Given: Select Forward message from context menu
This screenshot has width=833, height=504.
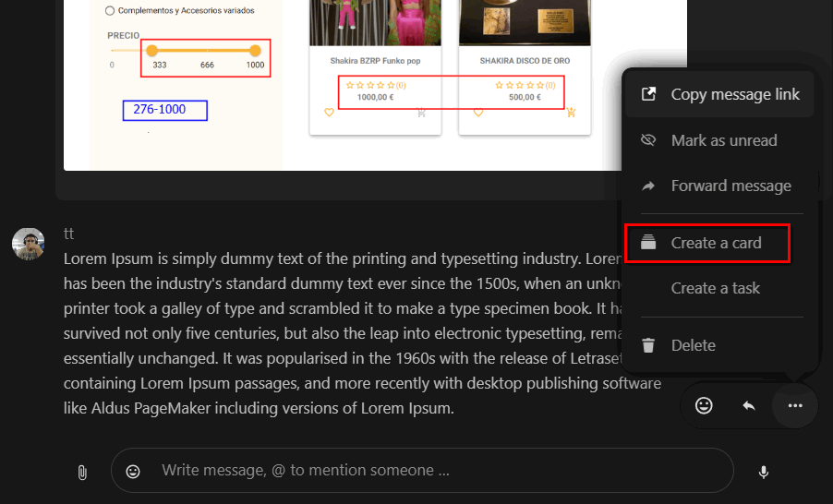Looking at the screenshot, I should click(719, 186).
